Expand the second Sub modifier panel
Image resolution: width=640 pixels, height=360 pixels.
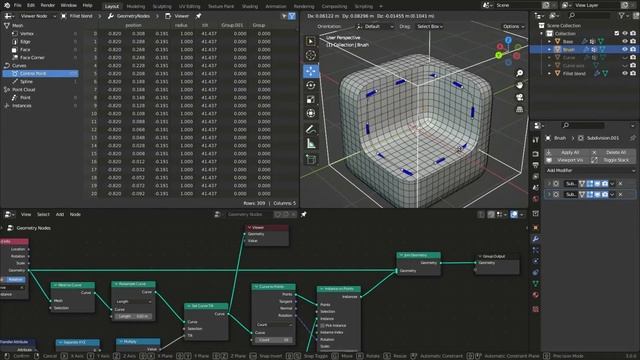549,195
